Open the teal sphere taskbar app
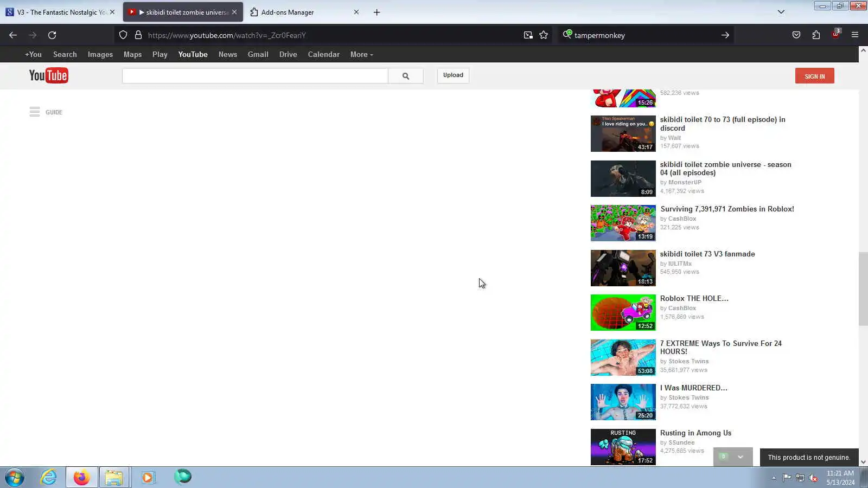Viewport: 868px width, 488px height. [182, 477]
